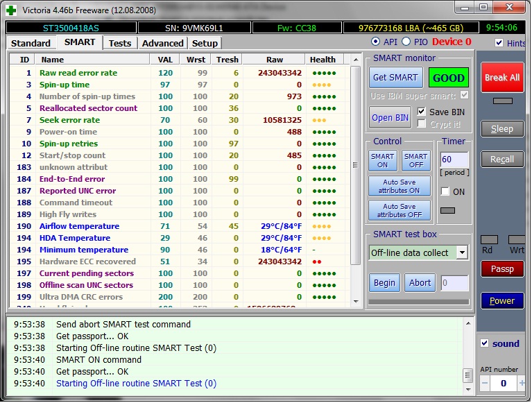
Task: Toggle the Save BIN checkbox
Action: click(x=422, y=112)
